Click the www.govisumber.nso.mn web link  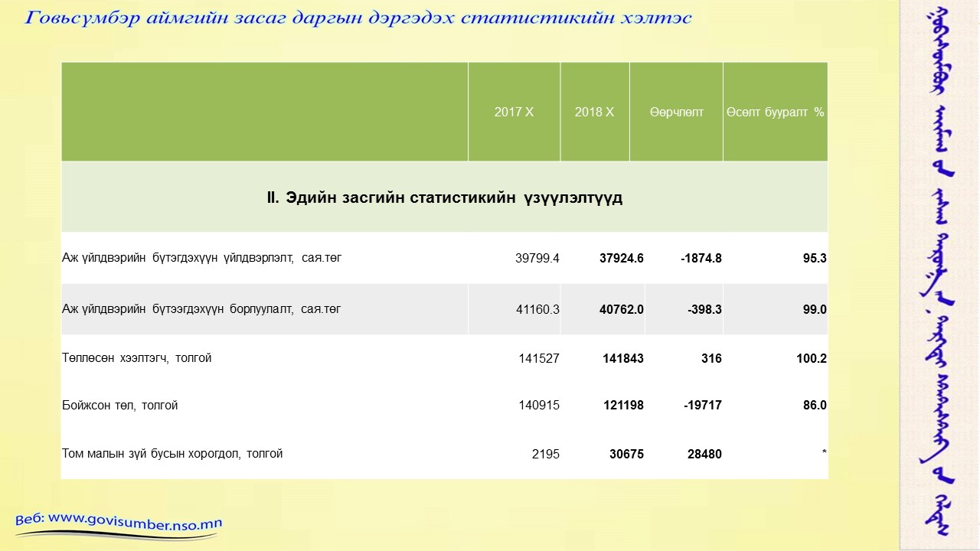coord(119,521)
